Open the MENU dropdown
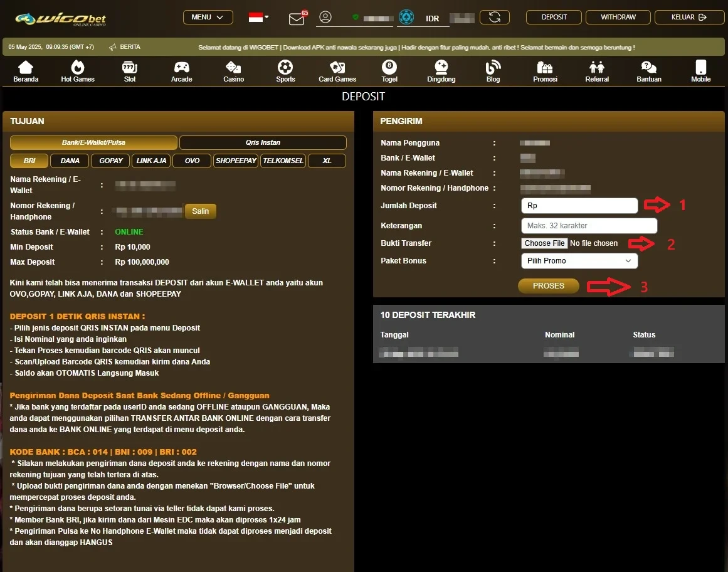The width and height of the screenshot is (728, 572). click(208, 17)
